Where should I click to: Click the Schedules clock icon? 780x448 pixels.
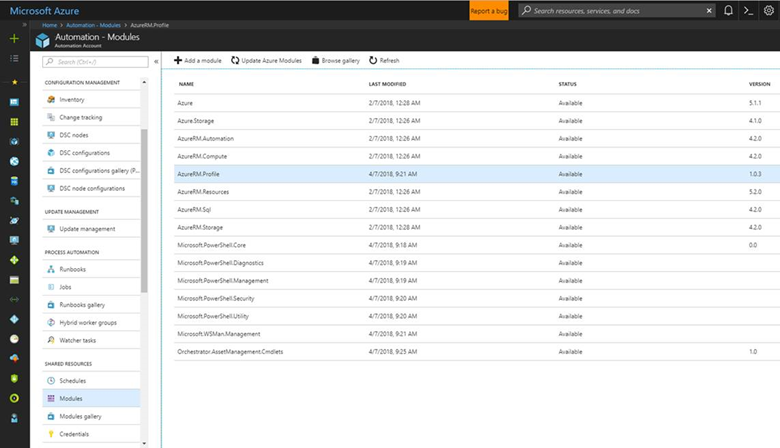click(x=51, y=380)
